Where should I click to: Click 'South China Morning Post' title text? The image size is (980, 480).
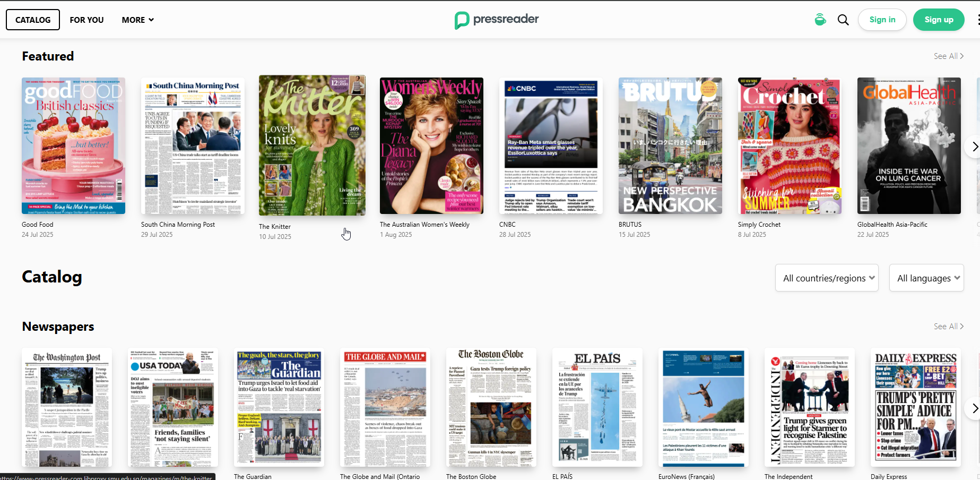178,225
